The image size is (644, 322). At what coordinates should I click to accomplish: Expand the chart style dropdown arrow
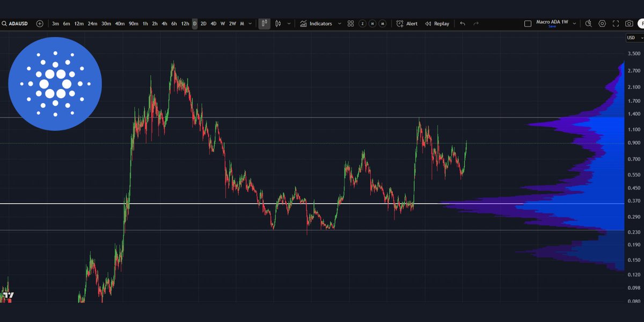click(x=289, y=24)
